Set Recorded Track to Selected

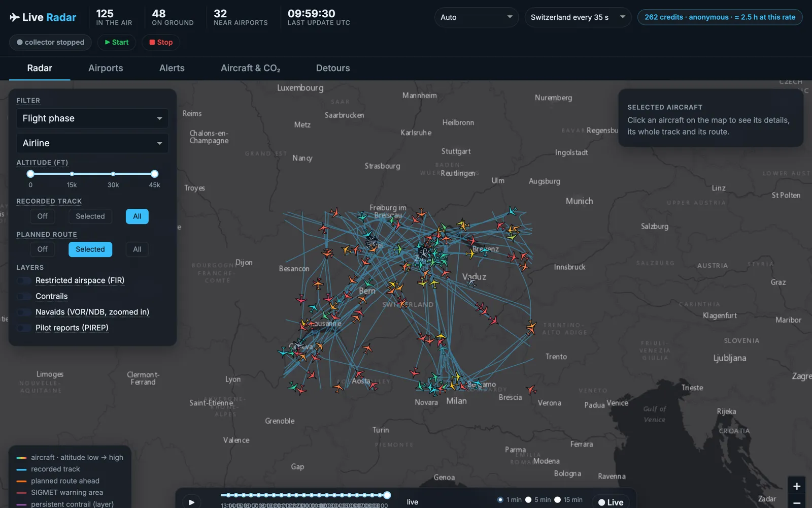pyautogui.click(x=90, y=216)
